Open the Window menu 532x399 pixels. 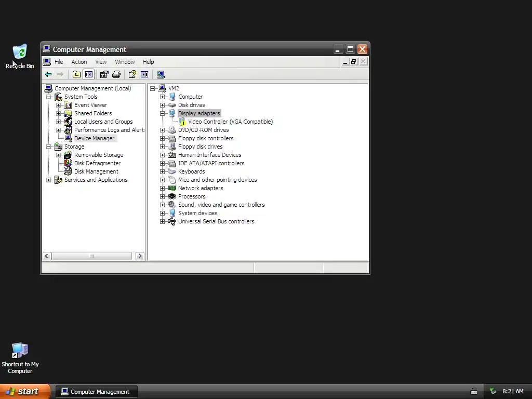[125, 62]
